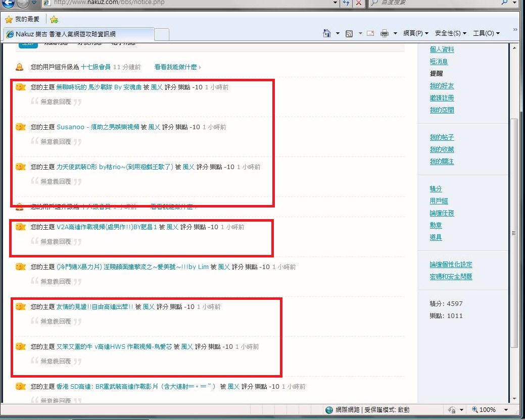Click the page scrollbar up arrow

click(x=514, y=48)
